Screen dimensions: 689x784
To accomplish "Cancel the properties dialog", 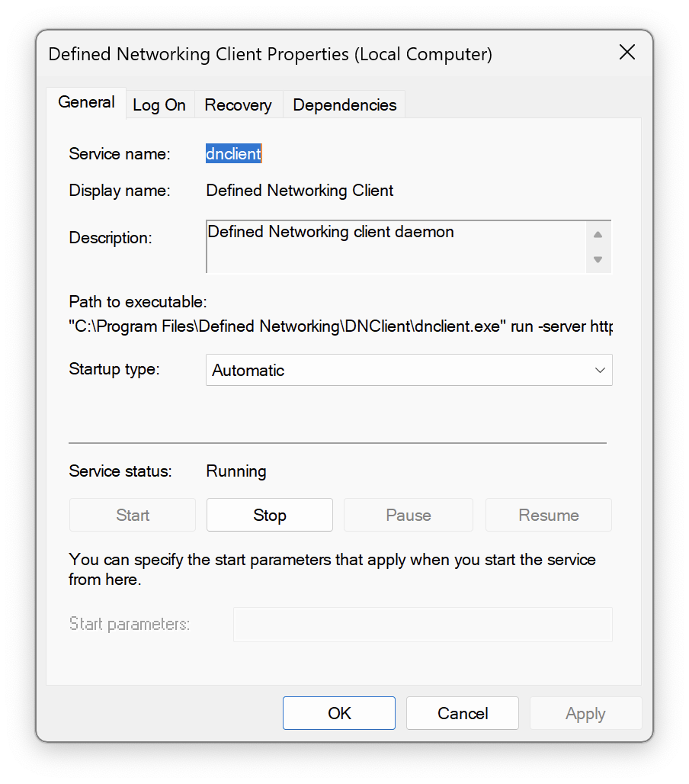I will (x=462, y=713).
